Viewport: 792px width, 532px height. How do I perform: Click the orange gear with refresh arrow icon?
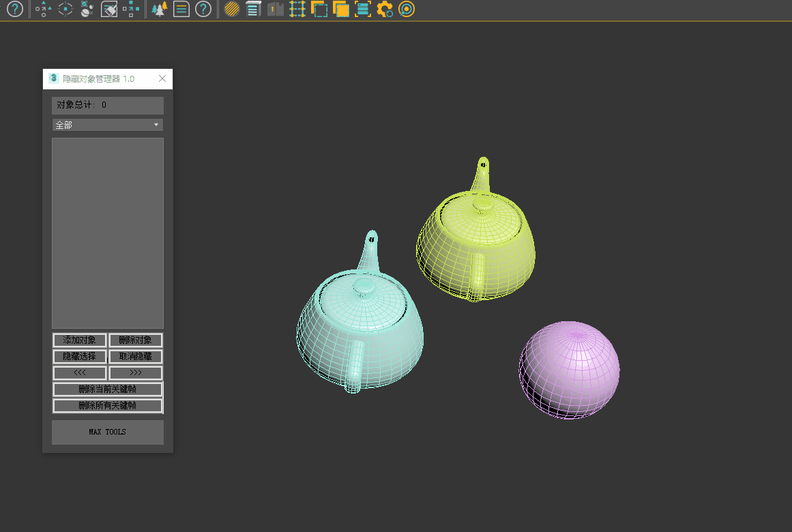[x=385, y=10]
